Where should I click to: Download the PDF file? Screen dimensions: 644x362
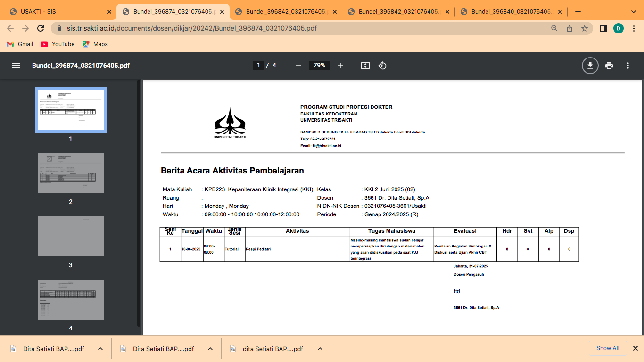pos(590,66)
